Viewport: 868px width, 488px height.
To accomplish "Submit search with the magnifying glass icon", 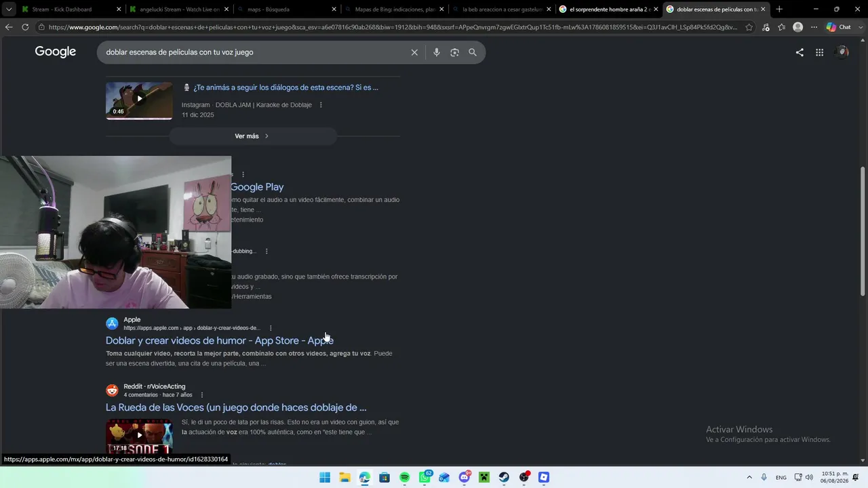I will click(x=473, y=52).
